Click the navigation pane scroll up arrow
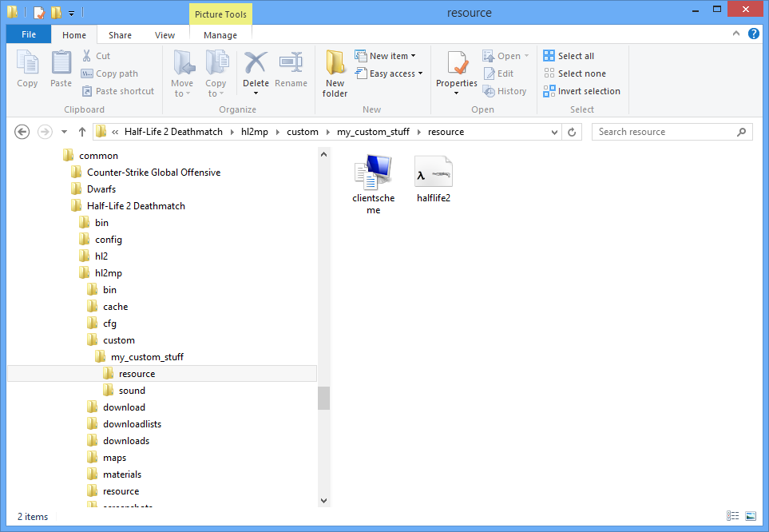The height and width of the screenshot is (532, 769). [x=323, y=154]
